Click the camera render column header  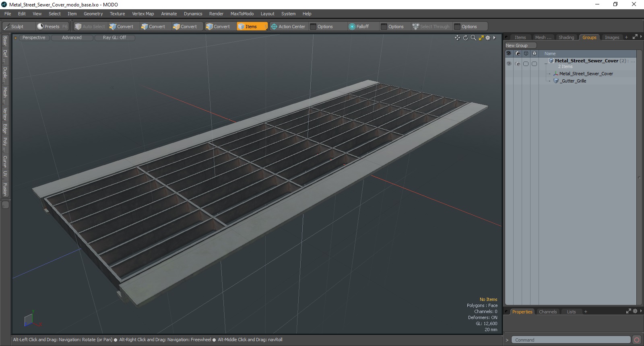coord(518,53)
